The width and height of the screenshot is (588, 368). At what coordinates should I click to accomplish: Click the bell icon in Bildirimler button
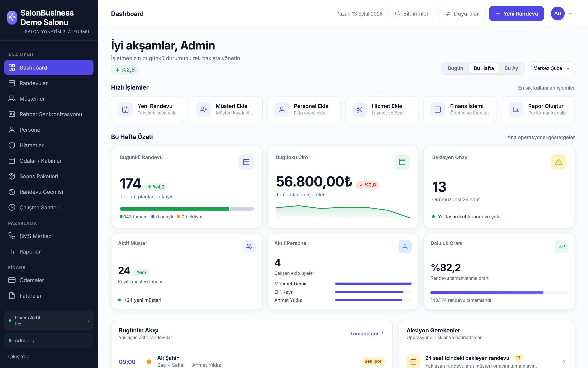click(397, 14)
